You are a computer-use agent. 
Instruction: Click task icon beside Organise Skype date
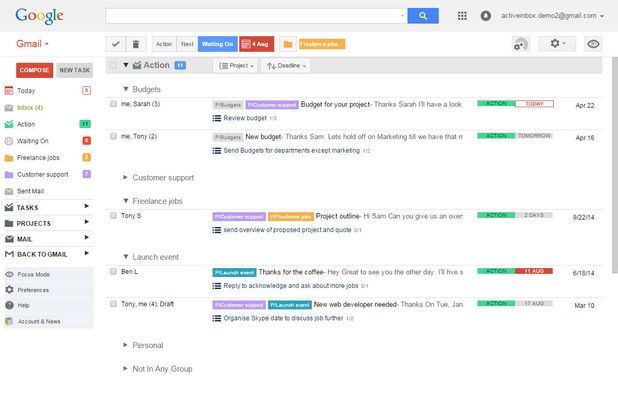pos(216,318)
